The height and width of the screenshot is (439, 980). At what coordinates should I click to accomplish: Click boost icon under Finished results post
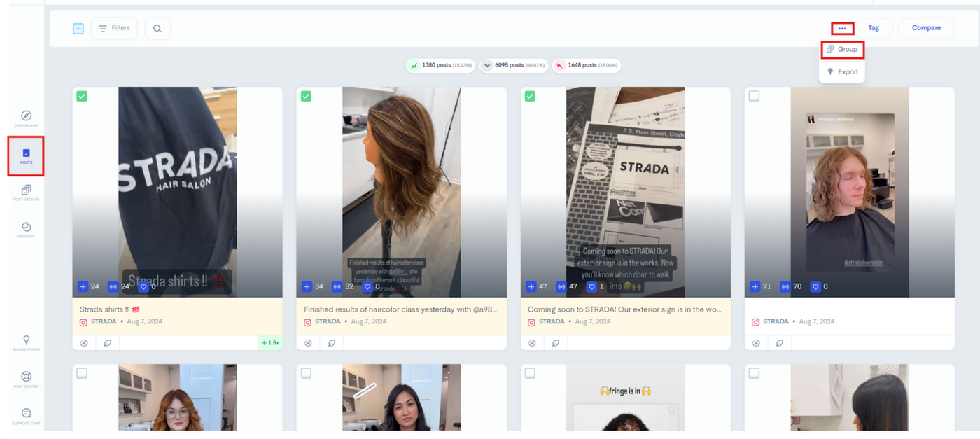(308, 343)
